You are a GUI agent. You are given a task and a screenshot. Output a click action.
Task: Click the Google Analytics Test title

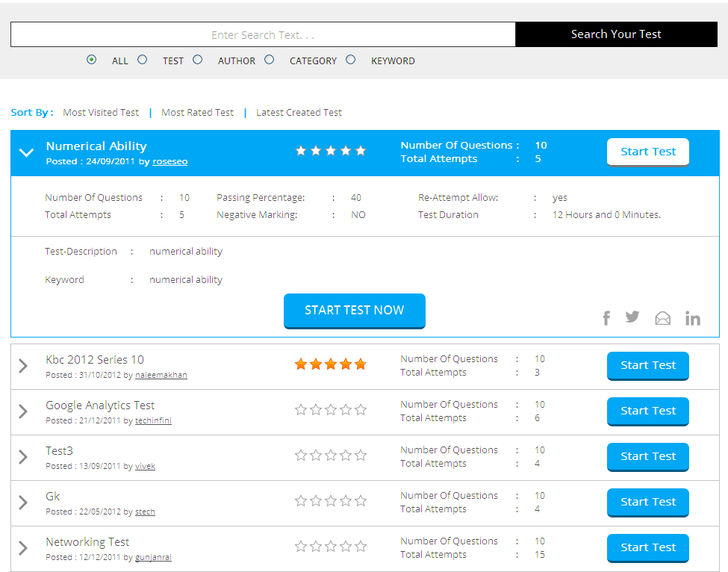[x=100, y=405]
